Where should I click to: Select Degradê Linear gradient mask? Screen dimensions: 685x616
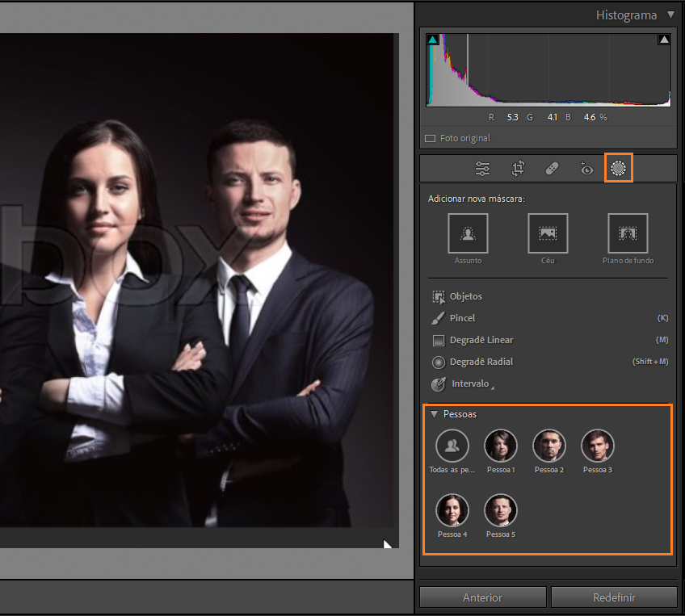[481, 340]
